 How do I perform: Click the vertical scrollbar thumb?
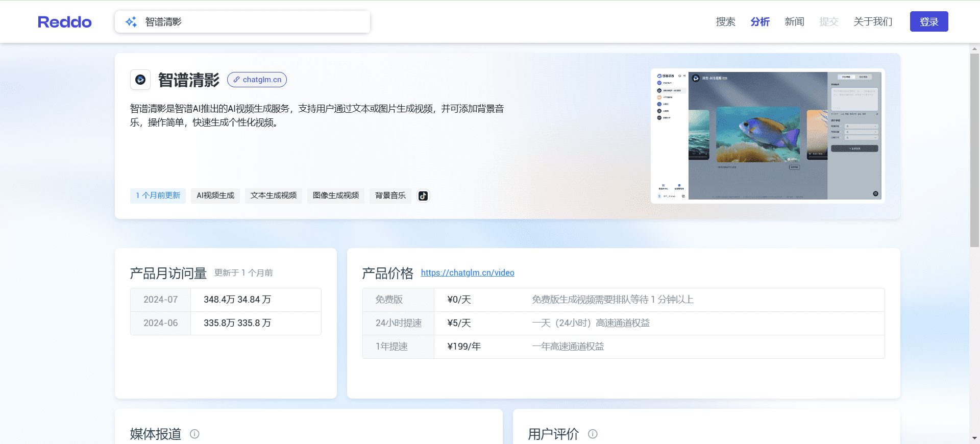tap(974, 151)
